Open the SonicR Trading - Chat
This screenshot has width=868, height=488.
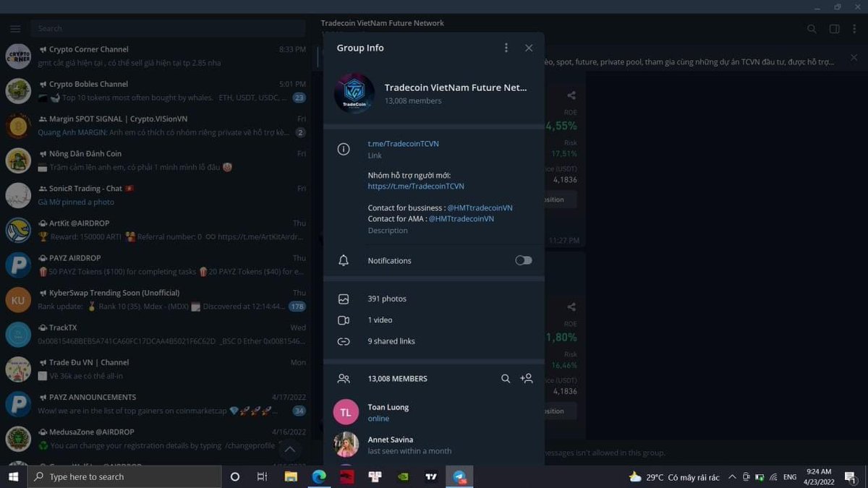point(156,195)
